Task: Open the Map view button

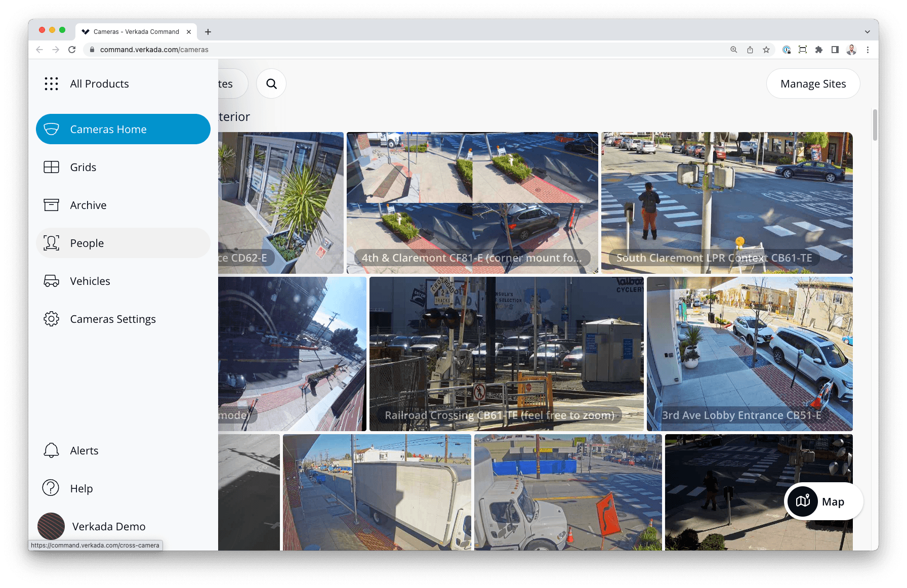Action: coord(823,501)
